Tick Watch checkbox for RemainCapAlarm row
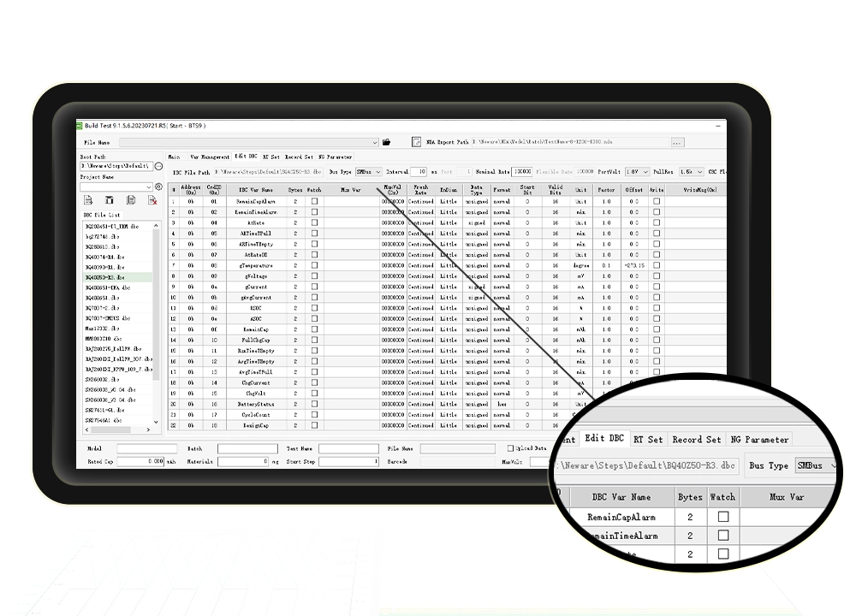 point(314,201)
